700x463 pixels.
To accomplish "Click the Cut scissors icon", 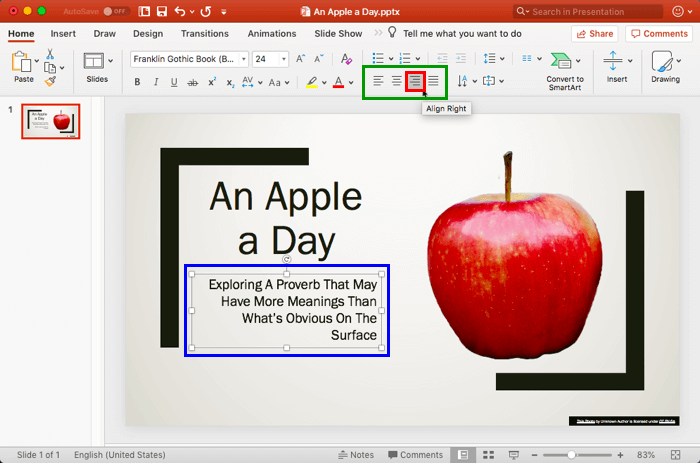I will 49,54.
